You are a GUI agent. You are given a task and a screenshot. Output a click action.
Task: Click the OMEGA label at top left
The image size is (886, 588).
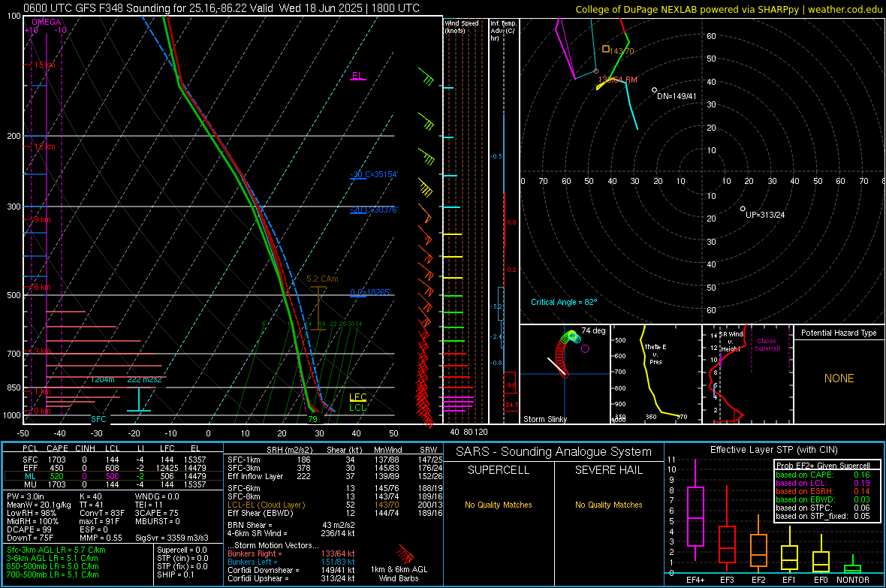pyautogui.click(x=47, y=22)
